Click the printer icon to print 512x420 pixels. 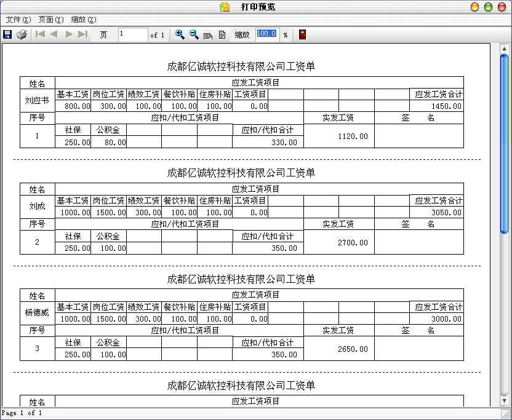[x=22, y=34]
